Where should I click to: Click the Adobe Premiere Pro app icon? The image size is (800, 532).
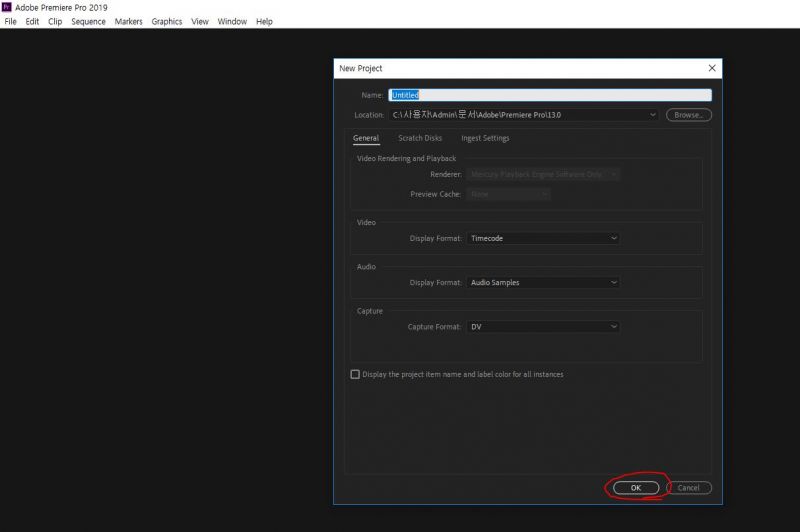pyautogui.click(x=6, y=7)
